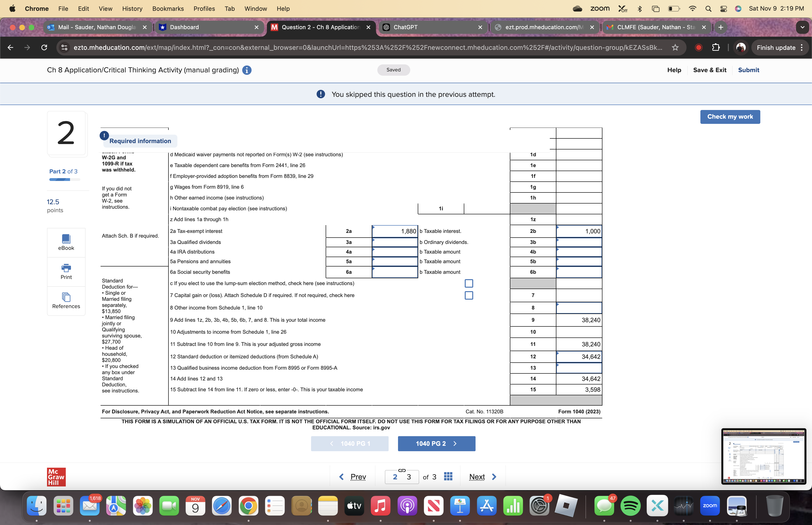Reload the page in Chrome

pos(44,48)
